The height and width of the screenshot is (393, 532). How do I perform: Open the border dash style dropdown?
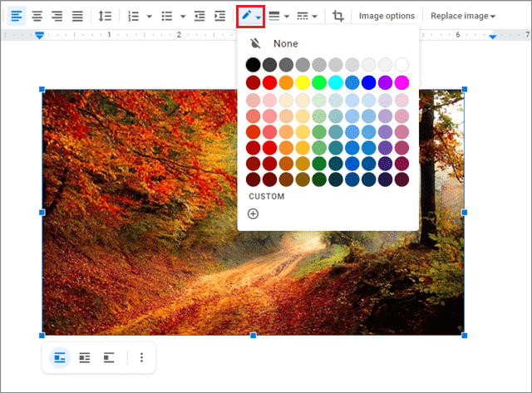pyautogui.click(x=307, y=16)
